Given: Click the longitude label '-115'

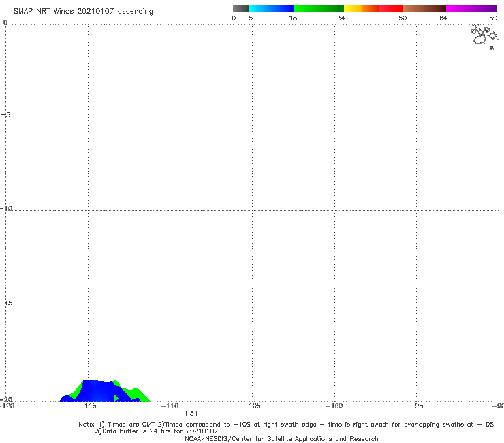Looking at the screenshot, I should 88,406.
